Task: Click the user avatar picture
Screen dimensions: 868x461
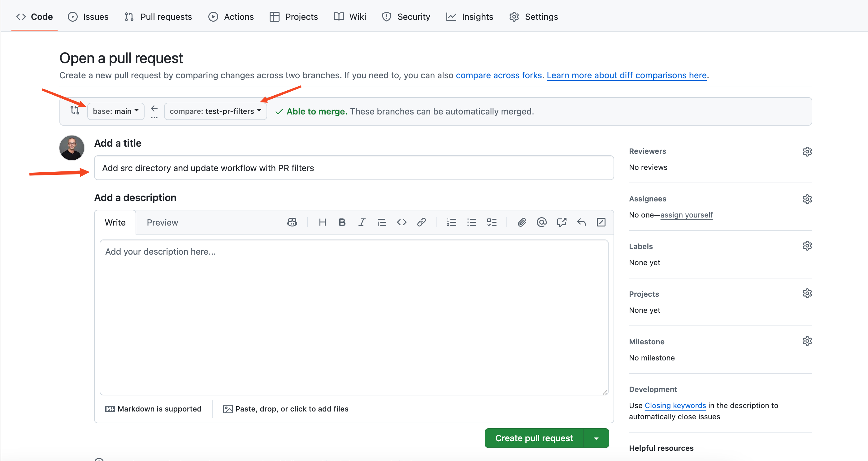Action: [x=72, y=148]
